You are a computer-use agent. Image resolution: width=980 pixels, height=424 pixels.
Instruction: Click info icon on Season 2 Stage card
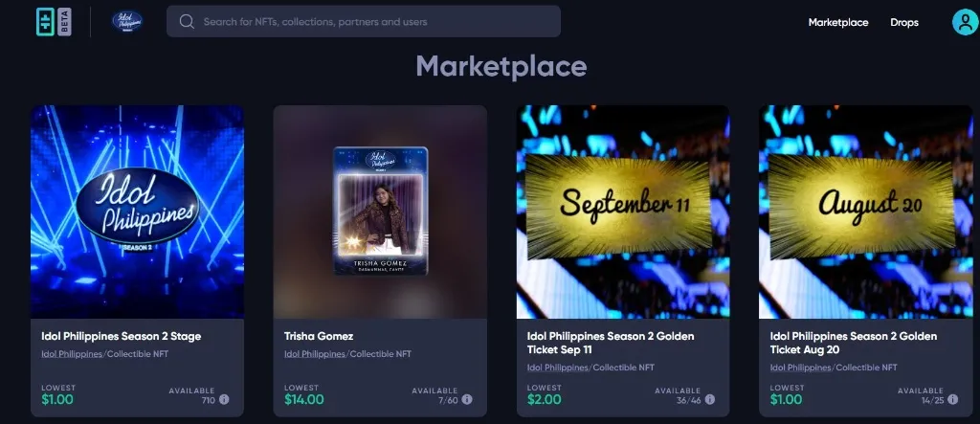click(224, 399)
